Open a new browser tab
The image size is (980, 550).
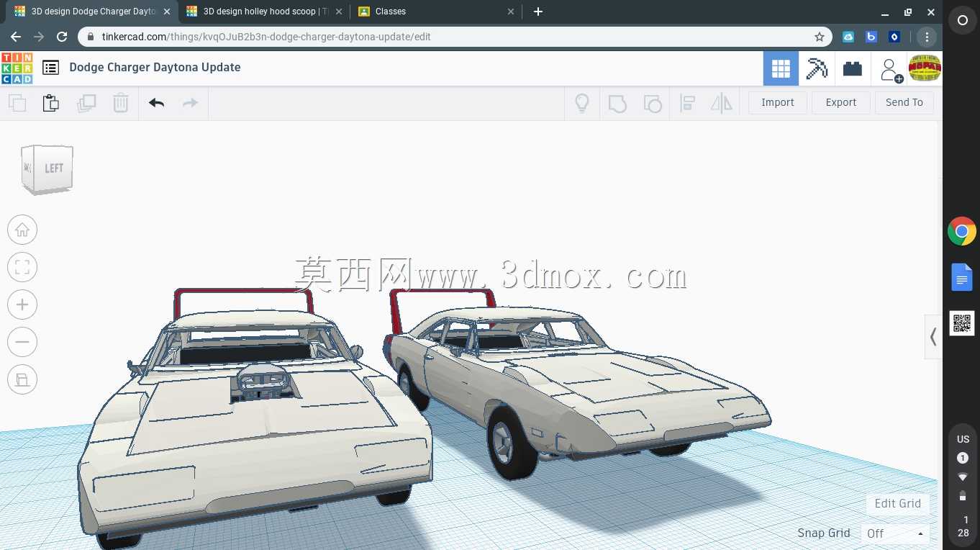[538, 12]
